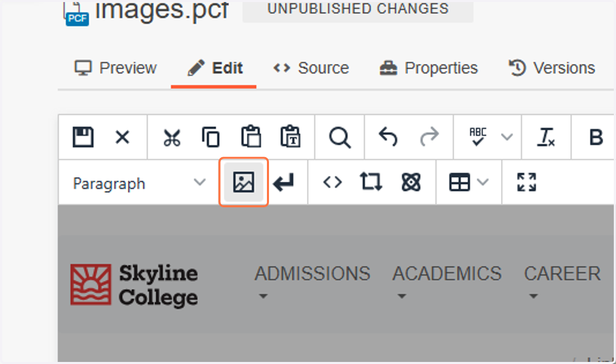Insert snippet using the looping arrows icon

point(371,182)
